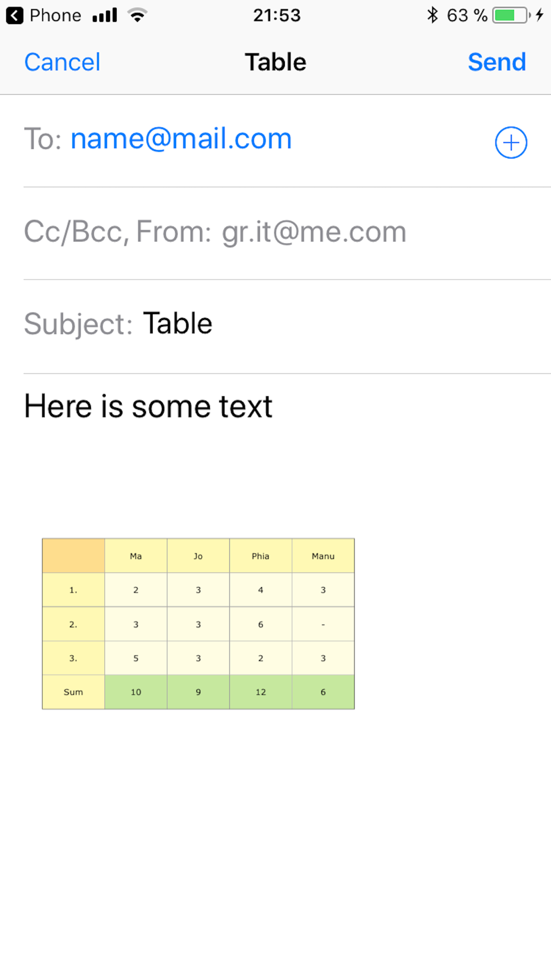This screenshot has height=980, width=551.
Task: Edit the Subject field text
Action: coord(177,324)
